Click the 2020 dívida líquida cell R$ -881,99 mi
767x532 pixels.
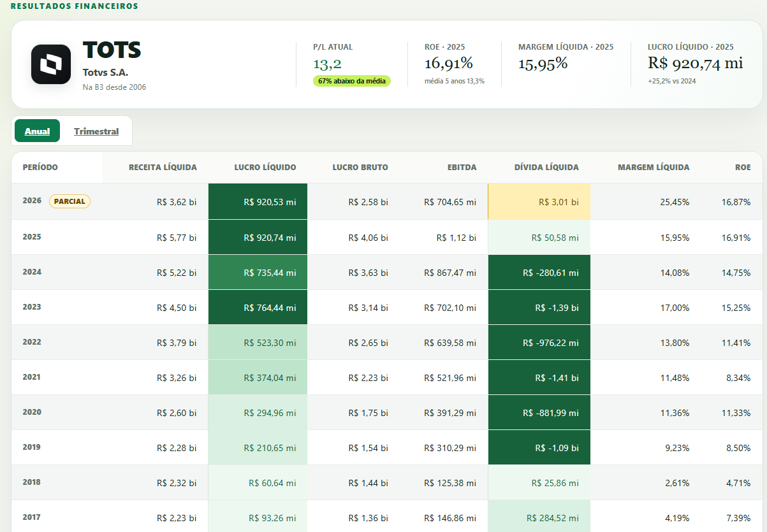[x=539, y=412]
